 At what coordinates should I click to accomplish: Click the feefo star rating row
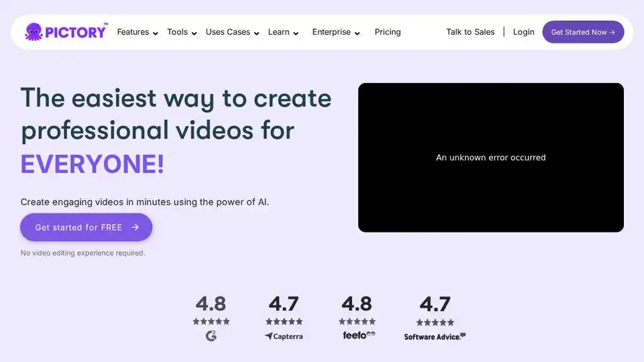(357, 321)
